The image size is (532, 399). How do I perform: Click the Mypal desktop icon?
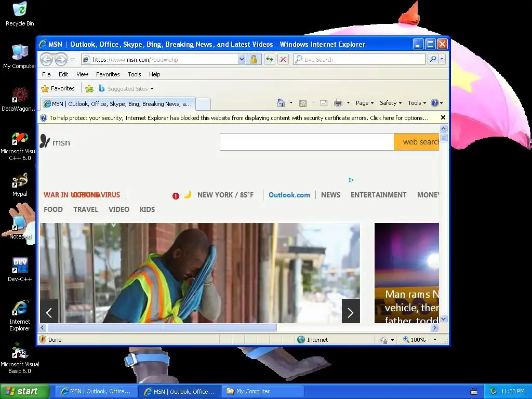pyautogui.click(x=20, y=185)
